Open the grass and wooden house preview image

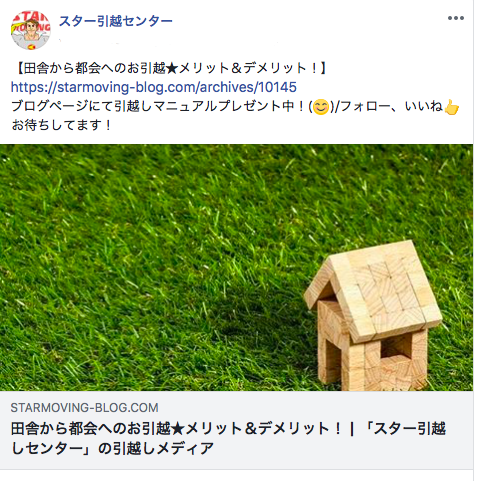pyautogui.click(x=236, y=267)
